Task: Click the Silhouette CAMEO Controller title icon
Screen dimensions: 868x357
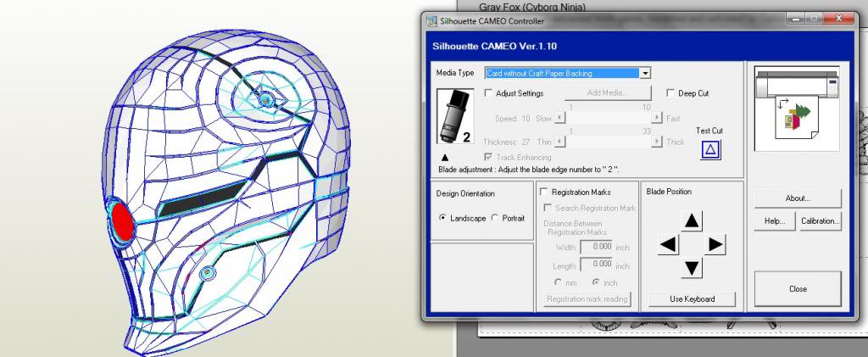Action: (431, 21)
